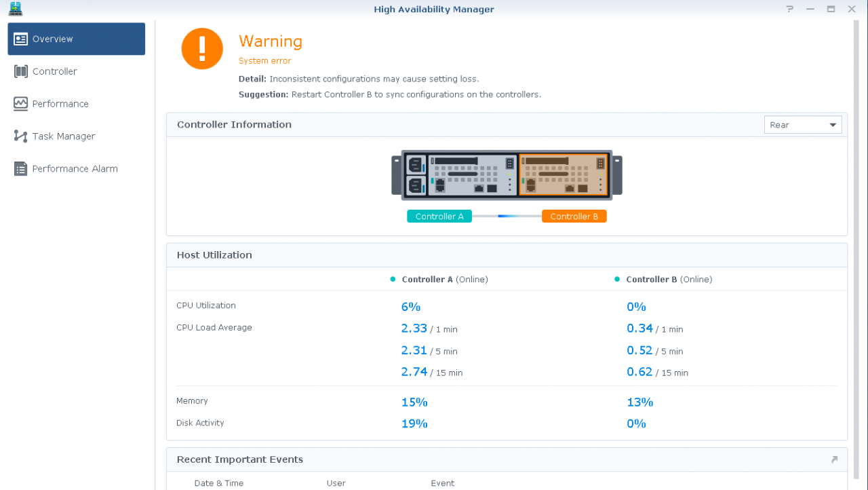Click the Date & Time column header

click(x=218, y=483)
